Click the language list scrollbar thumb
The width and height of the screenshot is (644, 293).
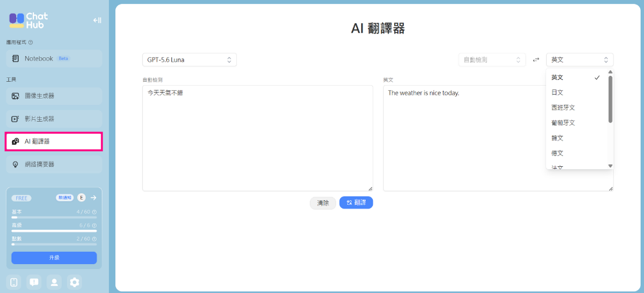[x=611, y=99]
